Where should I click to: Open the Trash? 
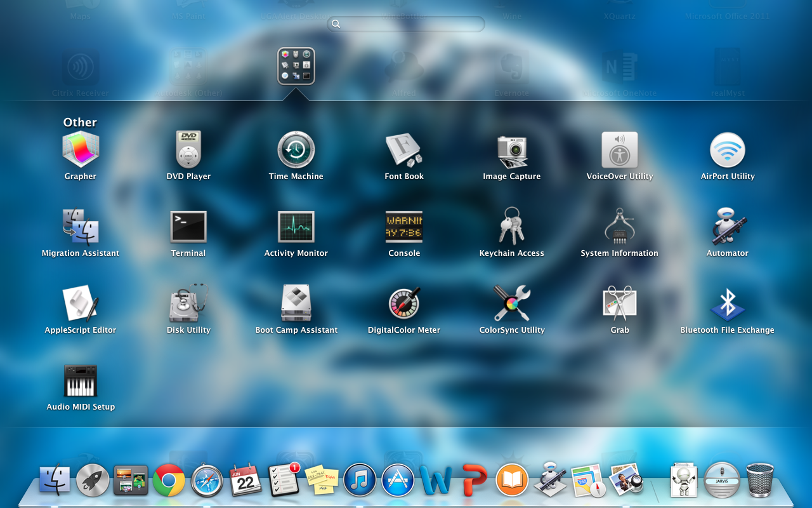point(760,480)
